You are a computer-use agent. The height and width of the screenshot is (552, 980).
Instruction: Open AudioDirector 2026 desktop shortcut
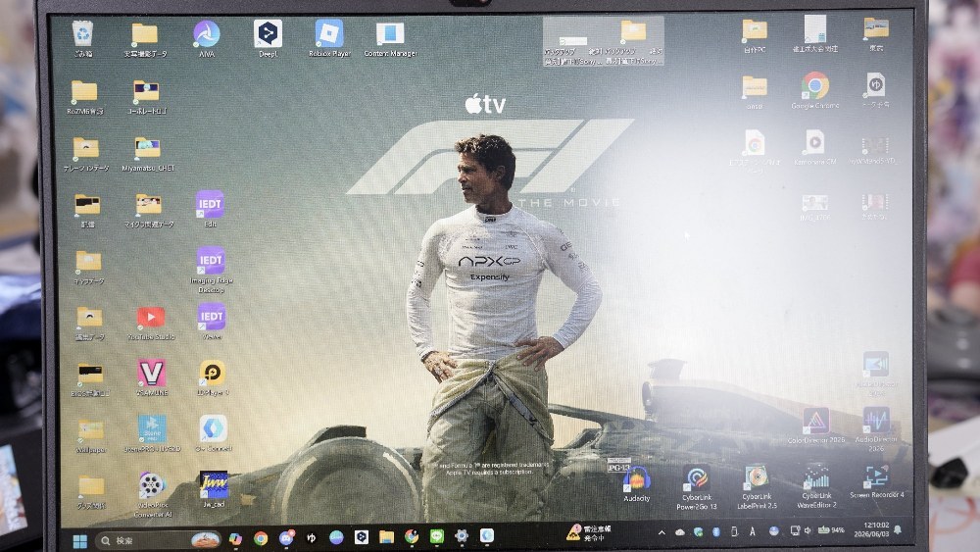pos(876,428)
